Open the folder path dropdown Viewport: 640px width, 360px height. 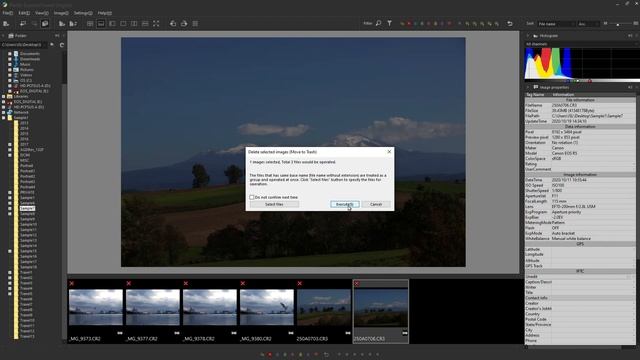[24, 45]
